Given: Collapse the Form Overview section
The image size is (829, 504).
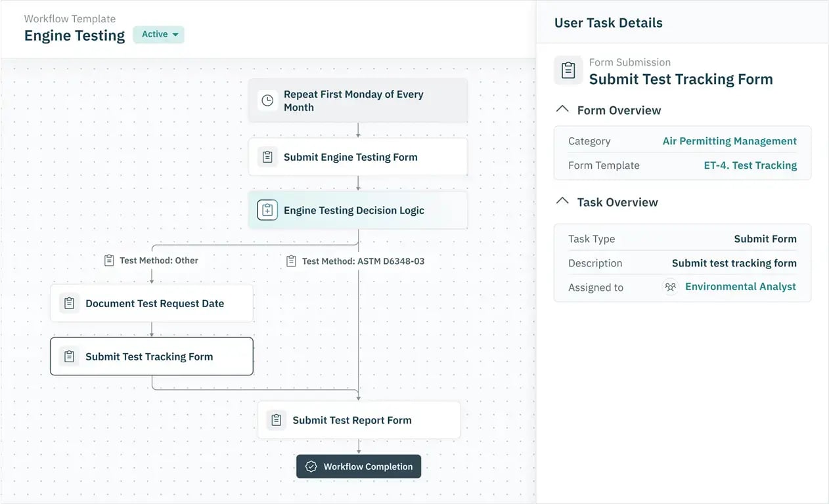Looking at the screenshot, I should [562, 110].
